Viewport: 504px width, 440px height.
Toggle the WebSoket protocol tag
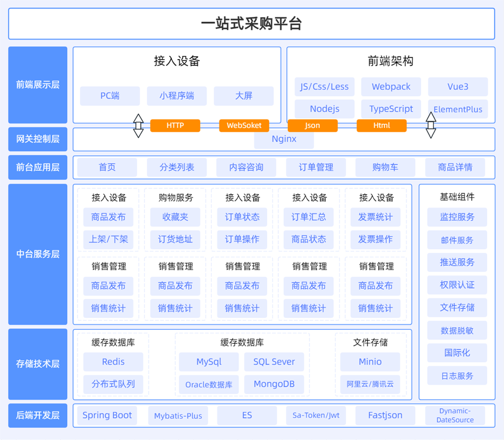[x=244, y=125]
